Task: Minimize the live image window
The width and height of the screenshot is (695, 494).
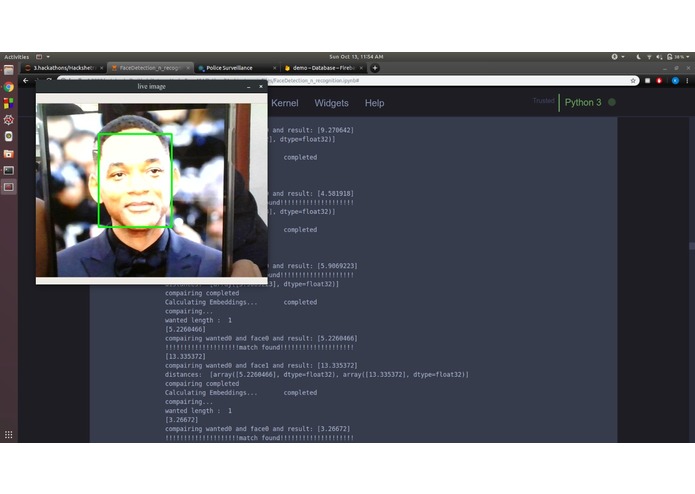Action: 249,87
